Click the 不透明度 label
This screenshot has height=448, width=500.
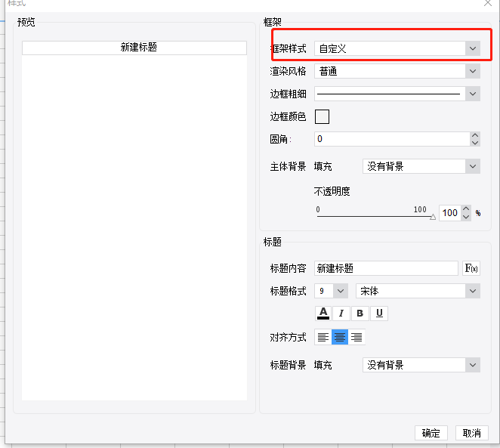[332, 191]
